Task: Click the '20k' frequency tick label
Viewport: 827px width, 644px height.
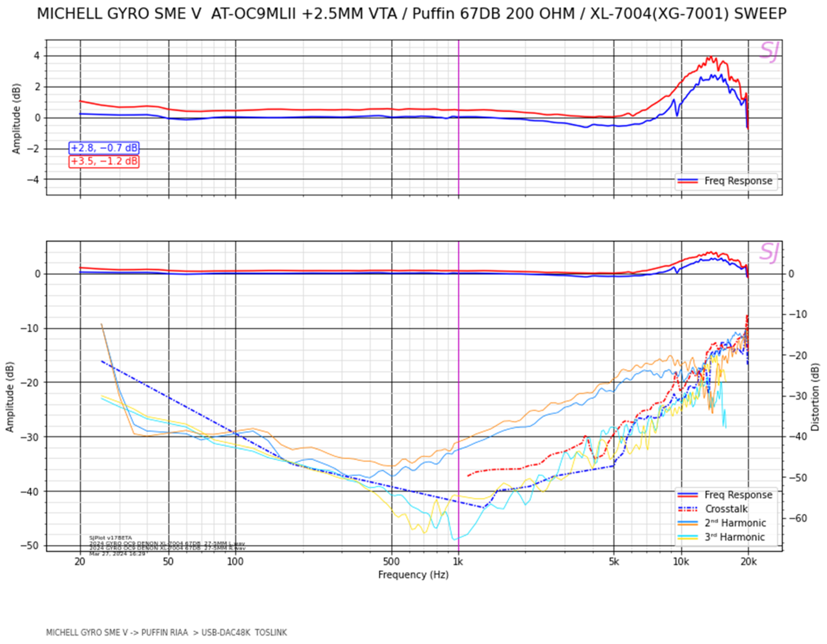Action: pyautogui.click(x=748, y=561)
